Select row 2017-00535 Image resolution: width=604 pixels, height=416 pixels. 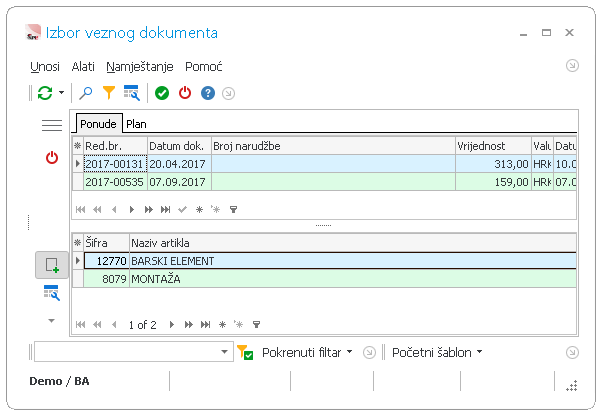324,181
